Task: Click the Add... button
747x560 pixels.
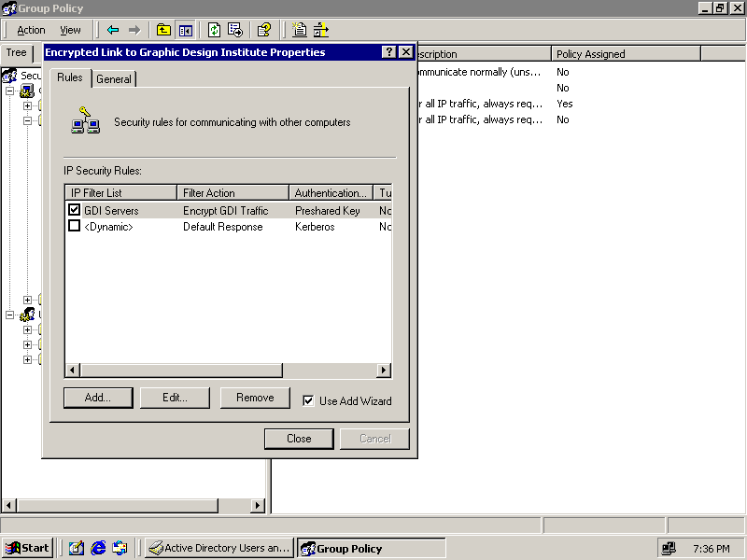Action: click(x=98, y=398)
